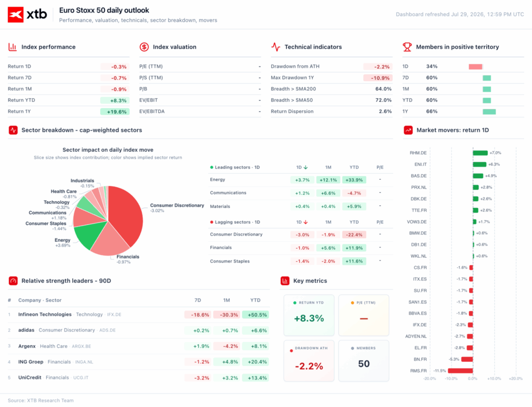Image resolution: width=532 pixels, height=407 pixels.
Task: Click the 7D members green progress bar
Action: [x=487, y=78]
